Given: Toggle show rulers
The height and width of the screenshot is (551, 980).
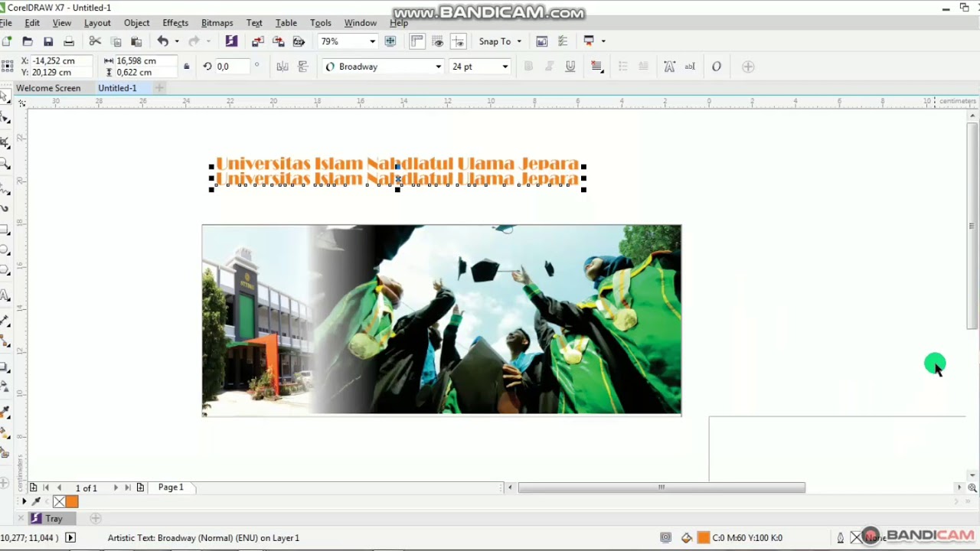Looking at the screenshot, I should (417, 41).
